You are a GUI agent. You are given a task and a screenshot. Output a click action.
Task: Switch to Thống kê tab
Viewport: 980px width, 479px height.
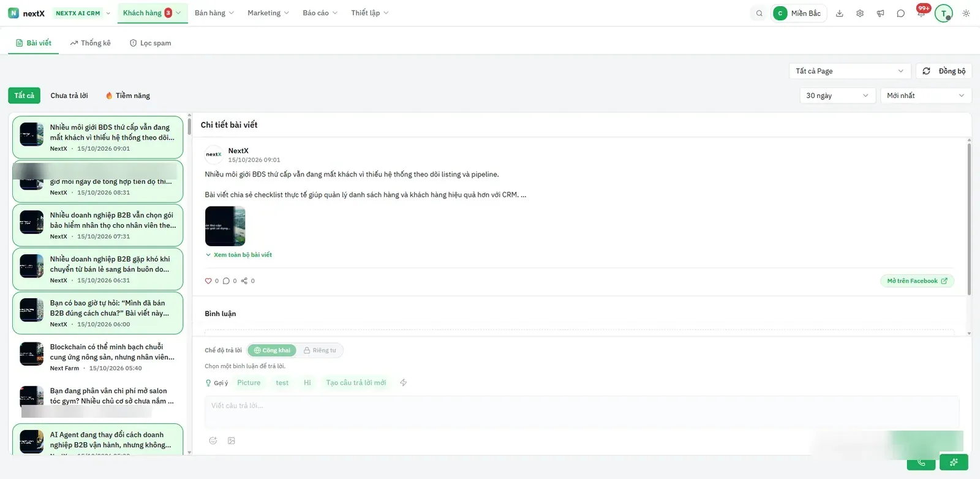pyautogui.click(x=90, y=43)
